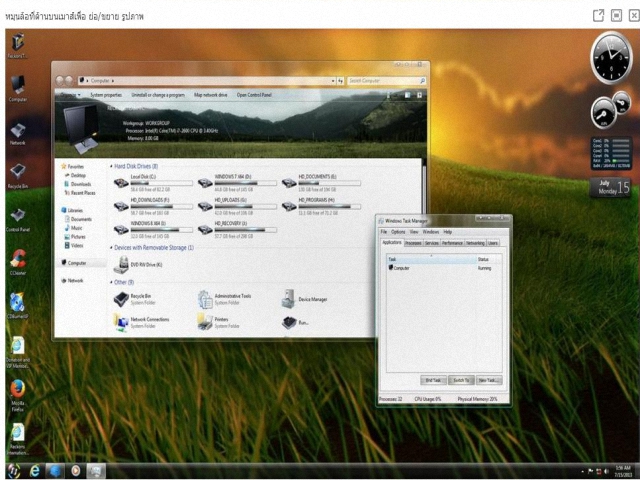Click Switch To button
The height and width of the screenshot is (480, 640).
pos(461,380)
